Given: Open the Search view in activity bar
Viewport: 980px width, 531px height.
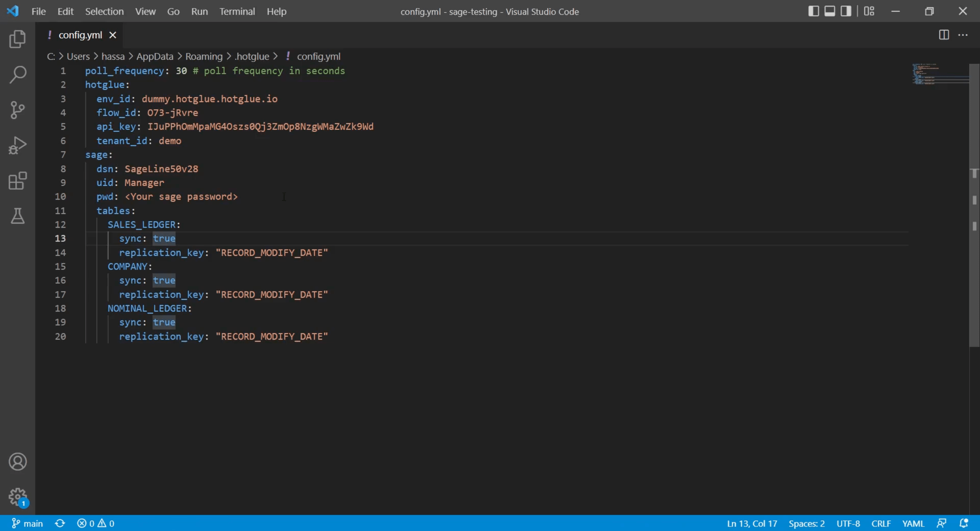Looking at the screenshot, I should (x=17, y=74).
